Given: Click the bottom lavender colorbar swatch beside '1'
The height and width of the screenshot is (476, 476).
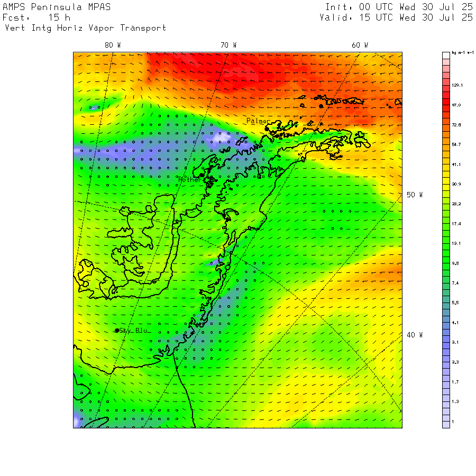Looking at the screenshot, I should (446, 425).
